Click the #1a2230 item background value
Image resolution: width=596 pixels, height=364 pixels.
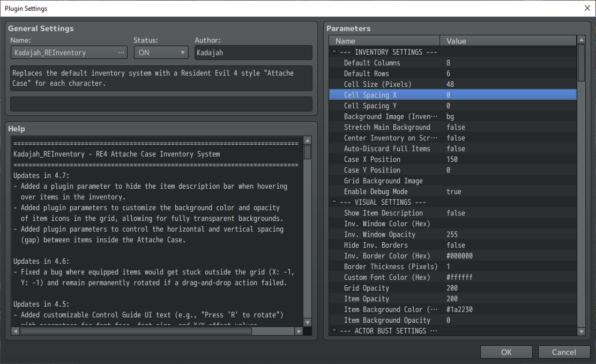[x=459, y=309]
